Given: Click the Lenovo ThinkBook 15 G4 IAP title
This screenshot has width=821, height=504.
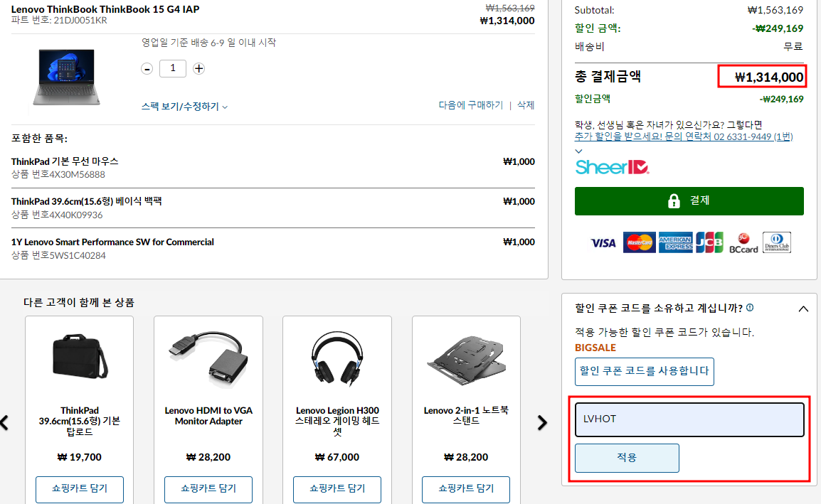Looking at the screenshot, I should (x=105, y=9).
